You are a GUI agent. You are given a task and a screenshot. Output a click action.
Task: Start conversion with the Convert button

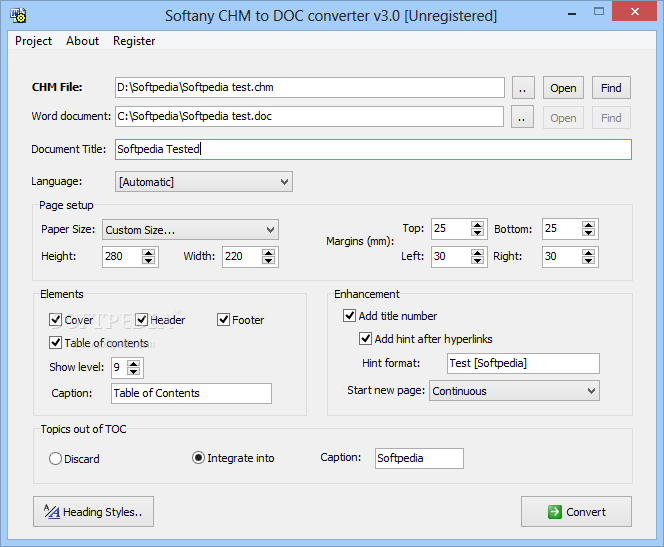576,511
